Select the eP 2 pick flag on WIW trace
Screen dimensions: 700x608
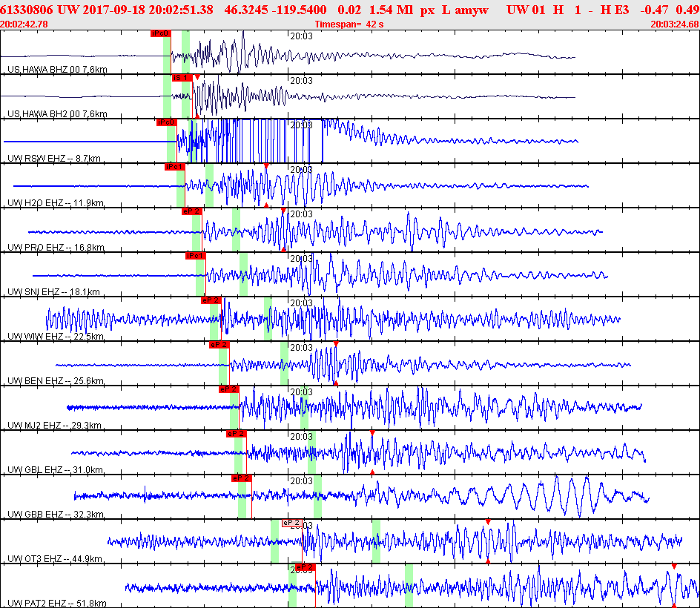click(211, 300)
